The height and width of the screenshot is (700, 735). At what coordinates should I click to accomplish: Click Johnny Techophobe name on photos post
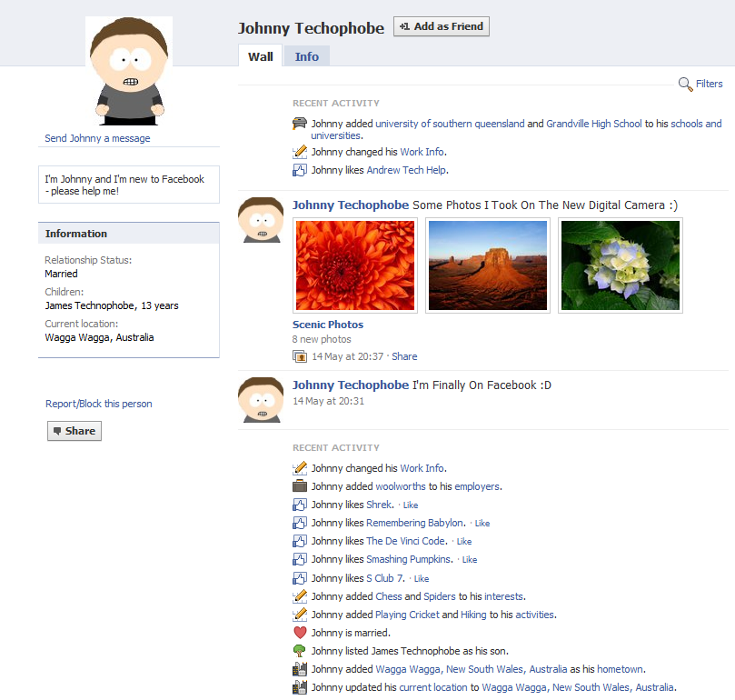click(x=351, y=205)
